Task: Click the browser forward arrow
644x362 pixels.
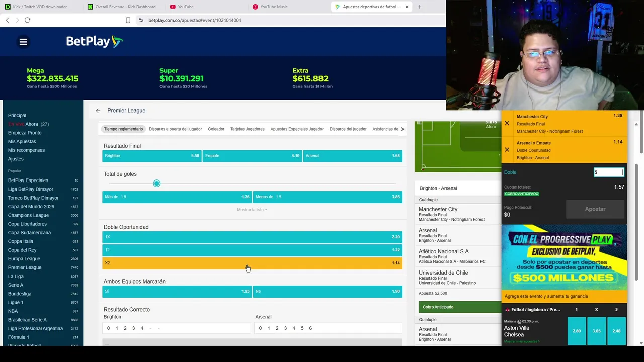Action: point(17,20)
